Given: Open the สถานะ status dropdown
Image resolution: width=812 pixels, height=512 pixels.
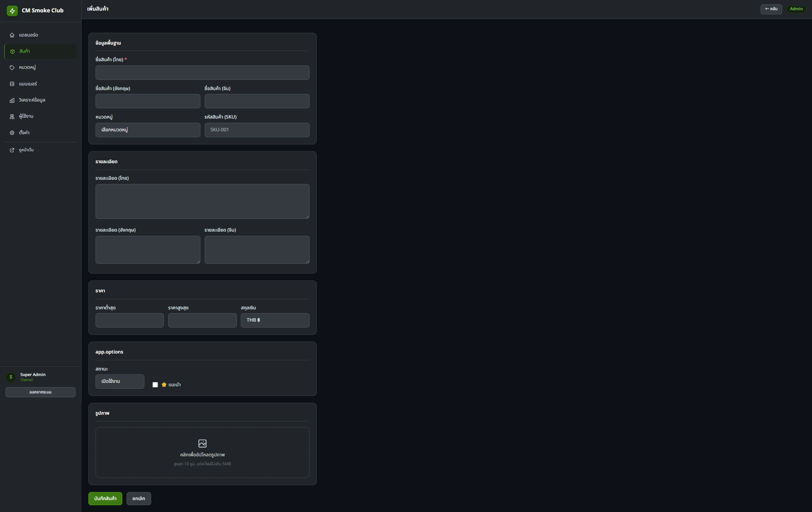Looking at the screenshot, I should 120,382.
